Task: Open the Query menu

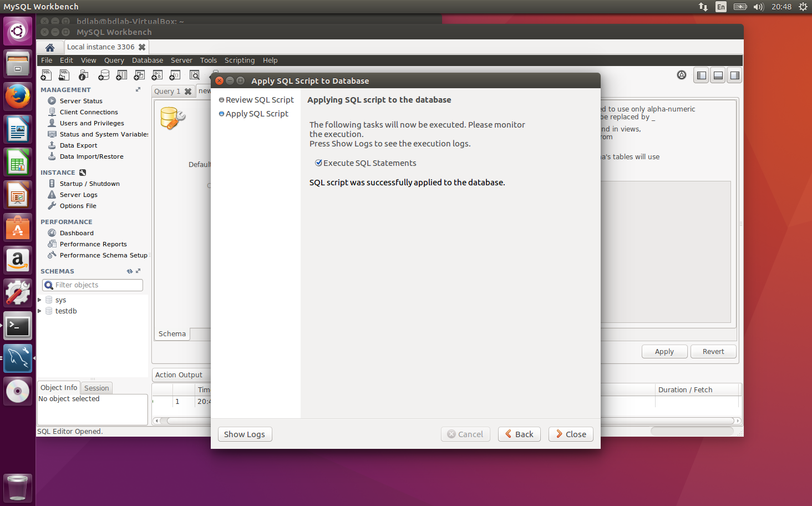Action: point(114,60)
